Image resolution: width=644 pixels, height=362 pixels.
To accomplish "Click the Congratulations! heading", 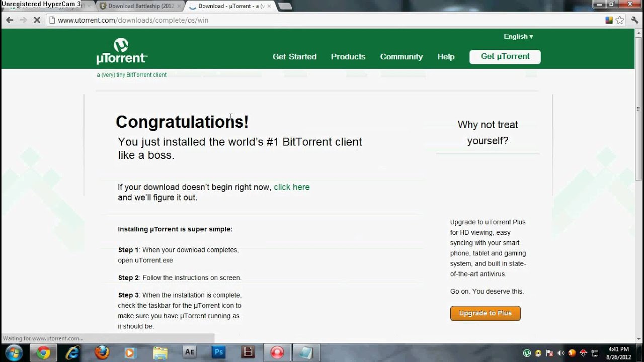I will pos(182,122).
